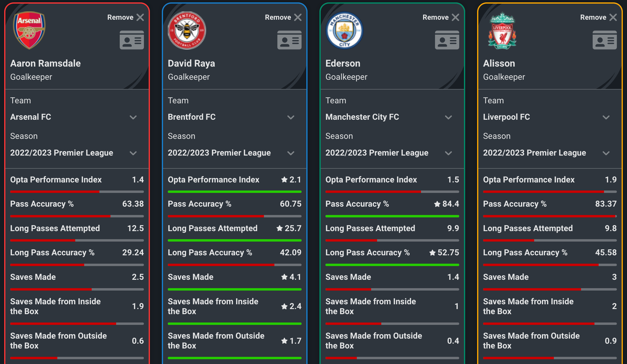Open David Raya's player profile card icon
The height and width of the screenshot is (364, 627).
pyautogui.click(x=289, y=40)
